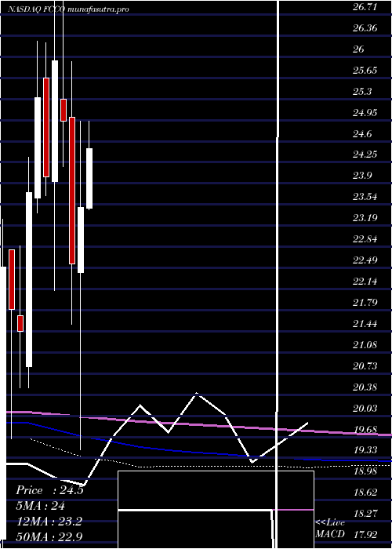Click the tall white candle rising from 20.73

point(29,279)
